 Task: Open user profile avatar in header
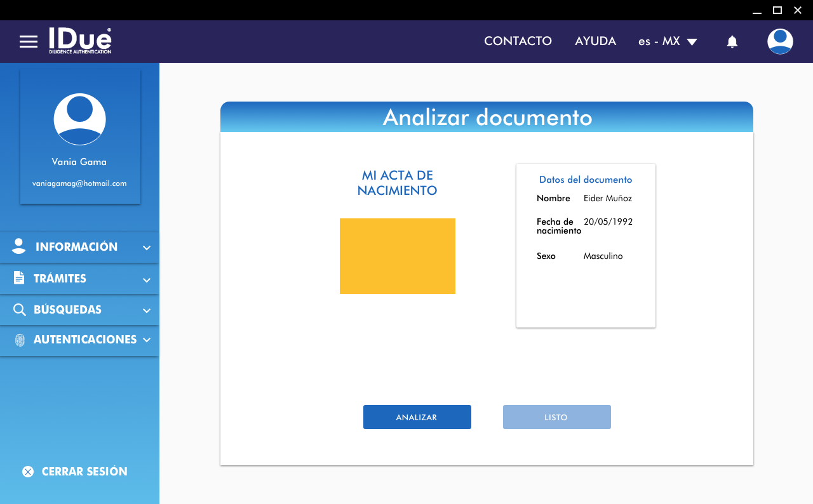tap(779, 42)
